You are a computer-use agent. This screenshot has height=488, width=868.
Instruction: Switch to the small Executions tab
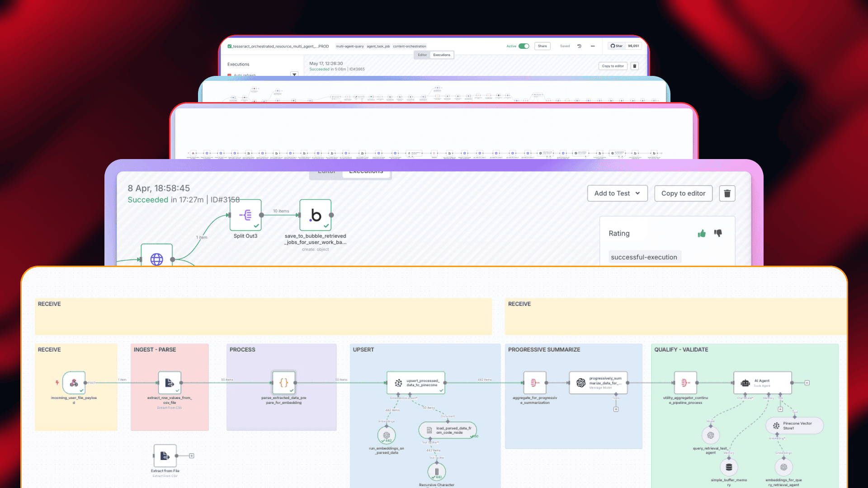coord(442,55)
